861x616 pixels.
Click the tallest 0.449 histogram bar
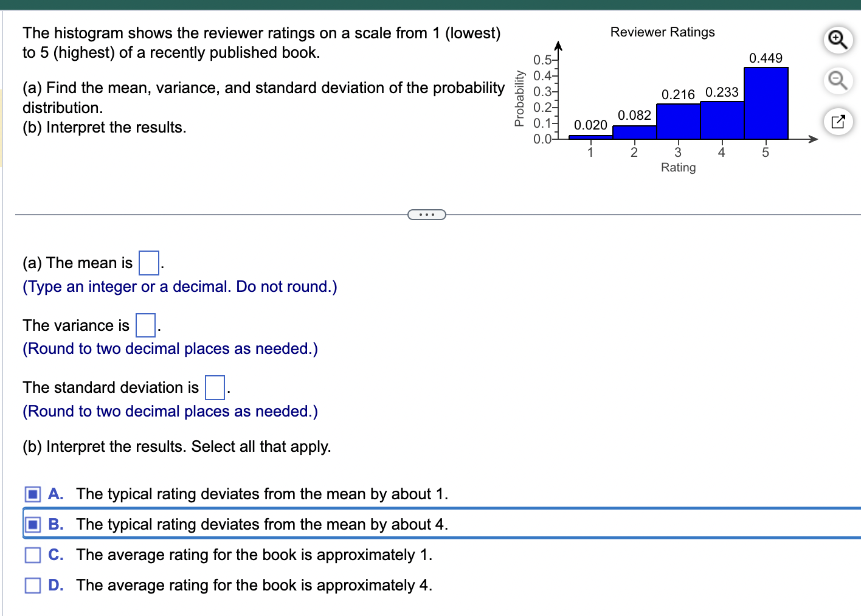click(765, 102)
